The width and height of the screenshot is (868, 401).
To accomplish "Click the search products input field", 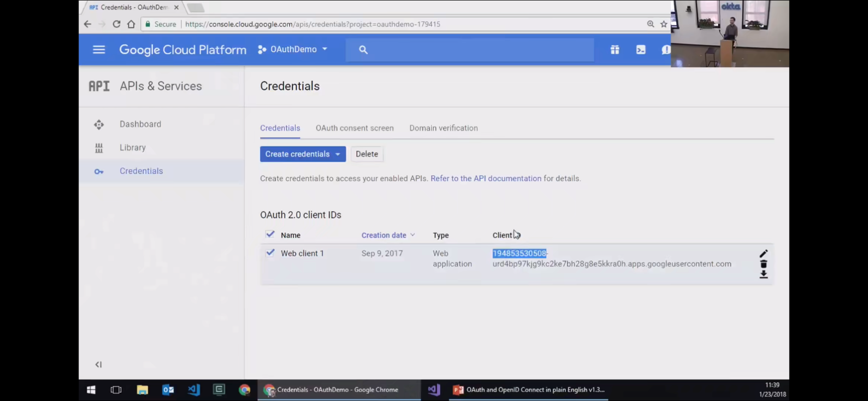I will point(470,49).
